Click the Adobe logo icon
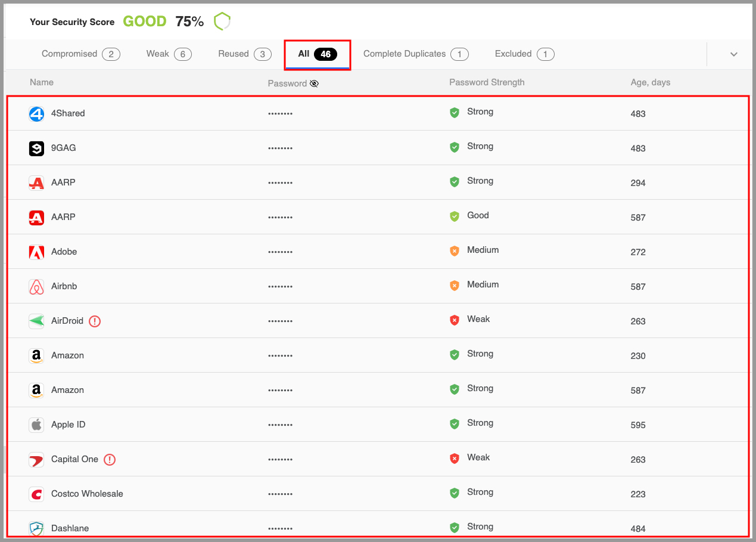 [36, 252]
